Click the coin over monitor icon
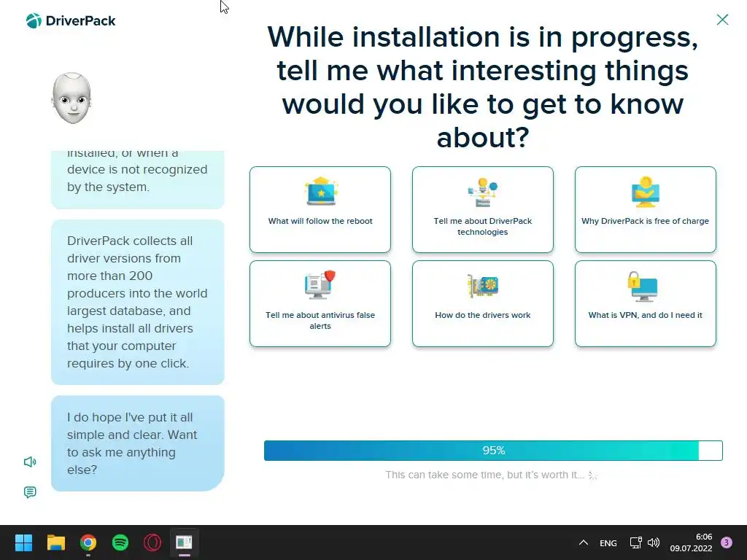This screenshot has height=560, width=747. point(645,192)
